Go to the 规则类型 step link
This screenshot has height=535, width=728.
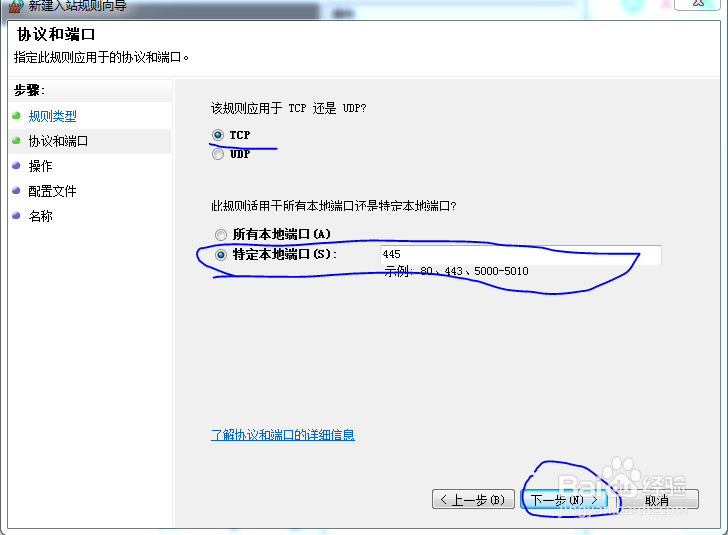point(52,116)
